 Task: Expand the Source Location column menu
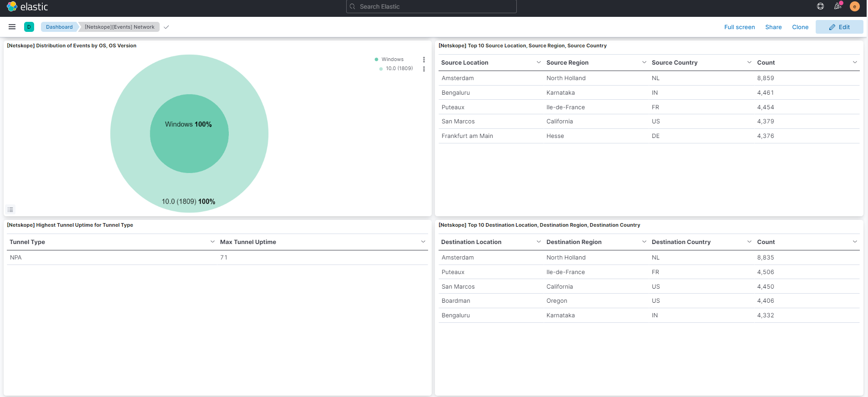(x=539, y=62)
